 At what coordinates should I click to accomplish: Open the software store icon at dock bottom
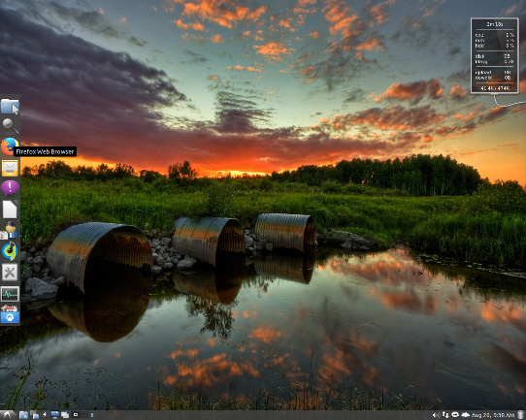[10, 314]
